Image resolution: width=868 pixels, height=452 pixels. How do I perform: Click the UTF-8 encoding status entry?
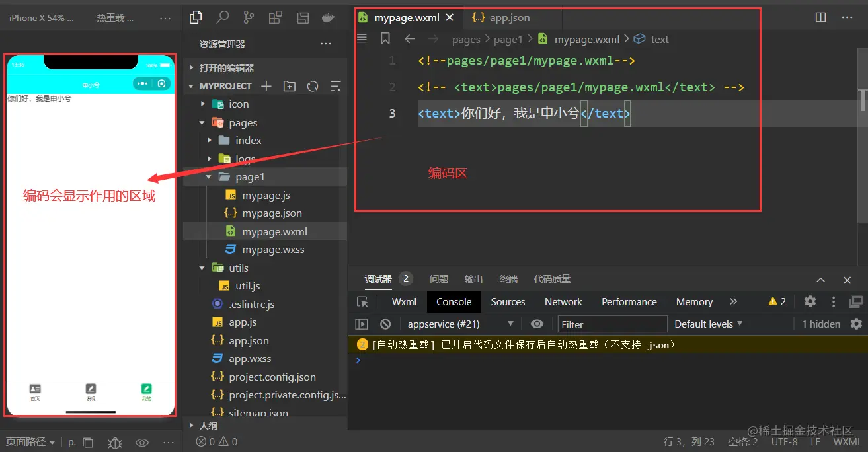coord(784,442)
